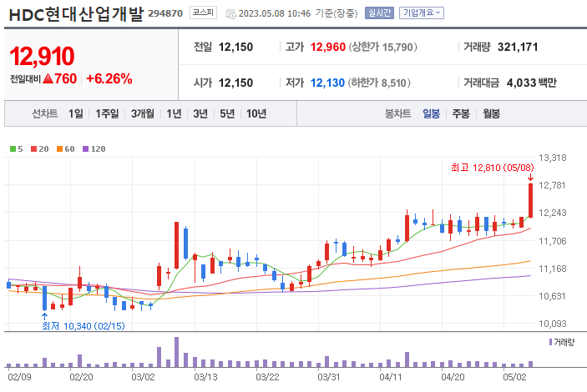Switch to 일봉 daily candle chart

431,113
